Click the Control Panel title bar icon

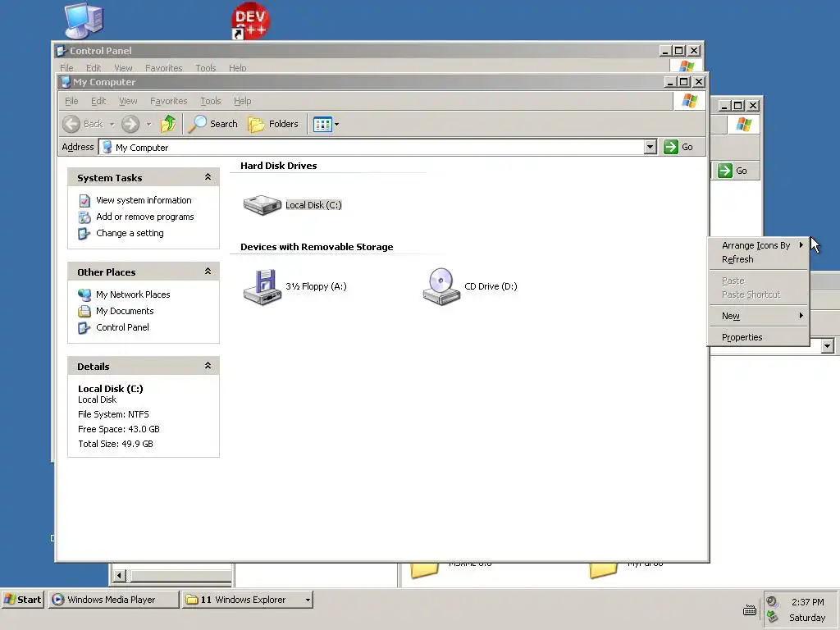[61, 51]
